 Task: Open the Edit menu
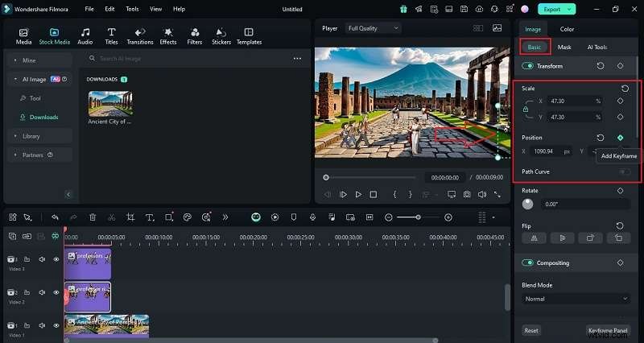click(x=109, y=9)
